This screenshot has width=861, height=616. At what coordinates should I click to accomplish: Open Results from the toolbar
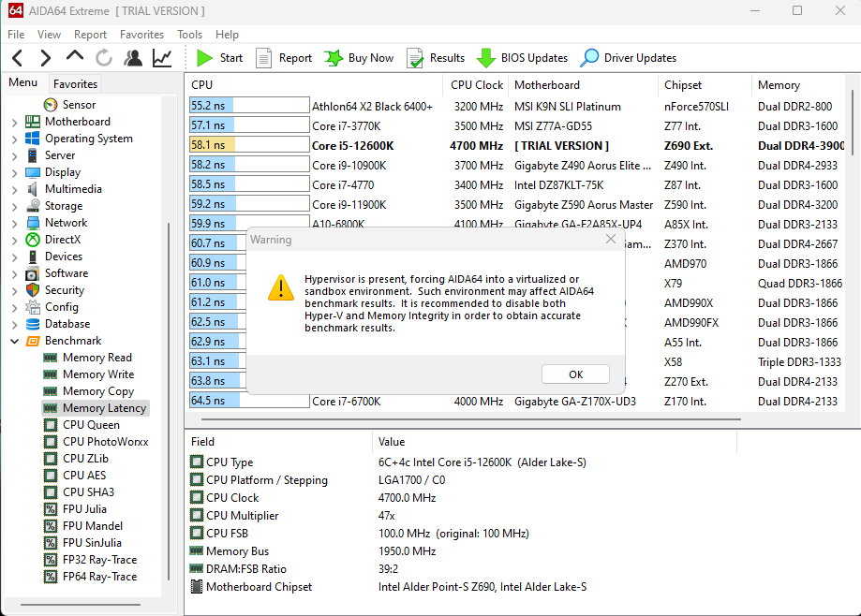tap(436, 58)
